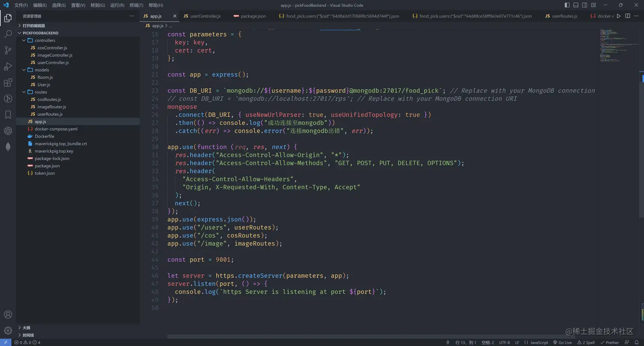Open the 编辑(E) menu
Viewport: 644px width, 346px height.
click(x=40, y=5)
